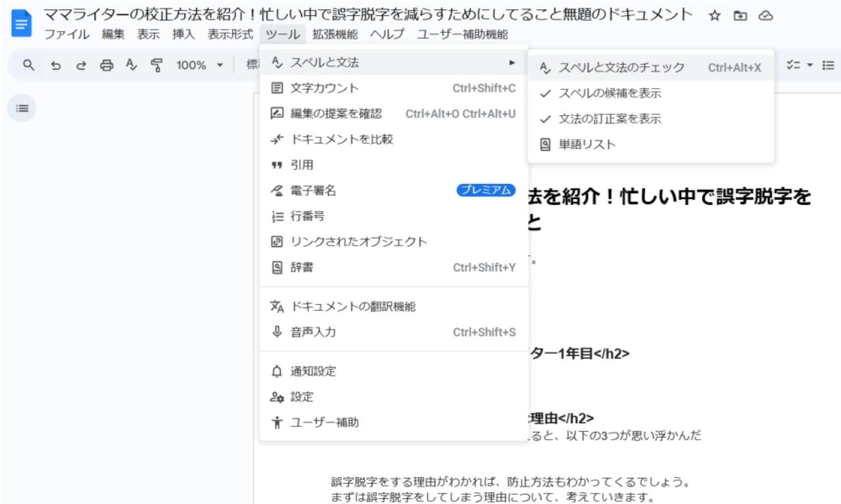Image resolution: width=841 pixels, height=504 pixels.
Task: Open checklist options dropdown arrow
Action: click(x=809, y=65)
